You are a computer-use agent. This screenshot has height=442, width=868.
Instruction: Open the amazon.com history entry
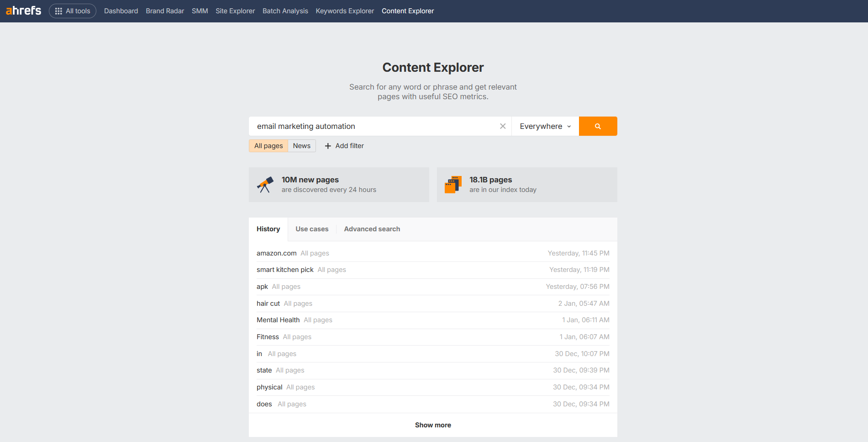[276, 253]
